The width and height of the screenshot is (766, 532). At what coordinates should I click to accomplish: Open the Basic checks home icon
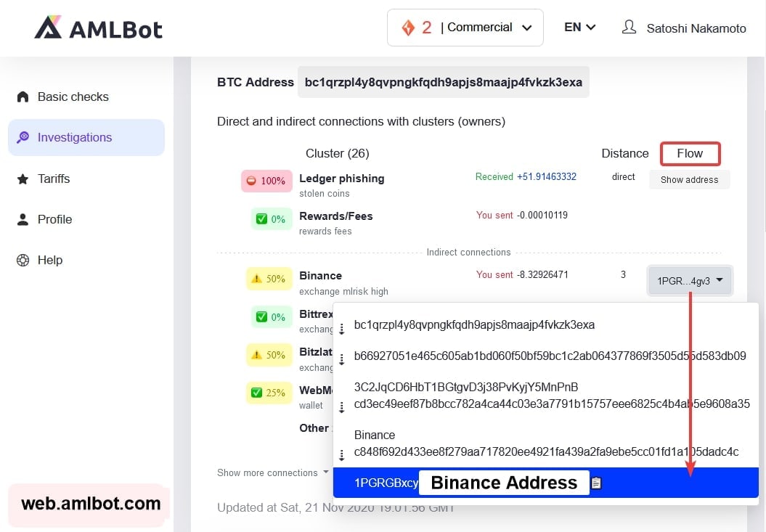(x=23, y=97)
